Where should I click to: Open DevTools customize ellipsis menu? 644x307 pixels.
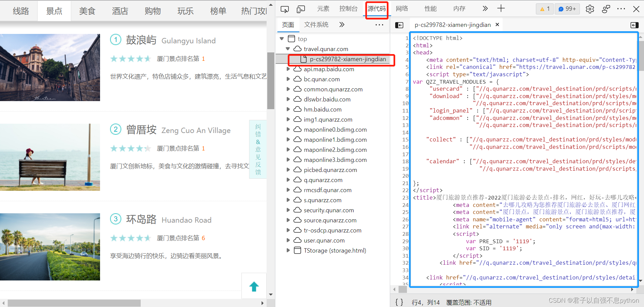pos(621,9)
